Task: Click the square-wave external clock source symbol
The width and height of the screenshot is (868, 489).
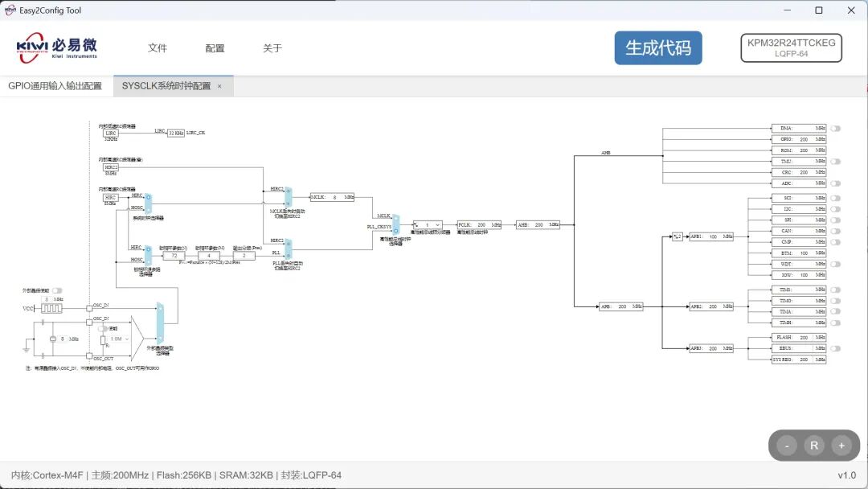Action: click(x=51, y=309)
